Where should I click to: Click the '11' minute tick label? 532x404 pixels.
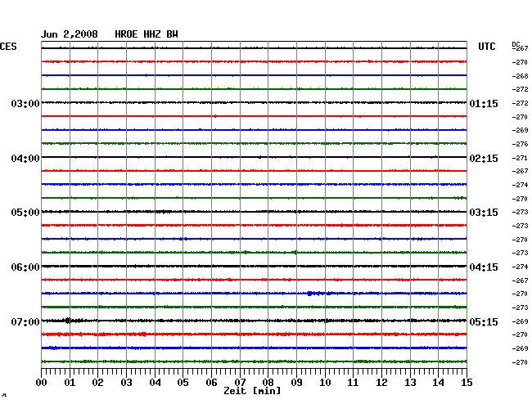353,383
